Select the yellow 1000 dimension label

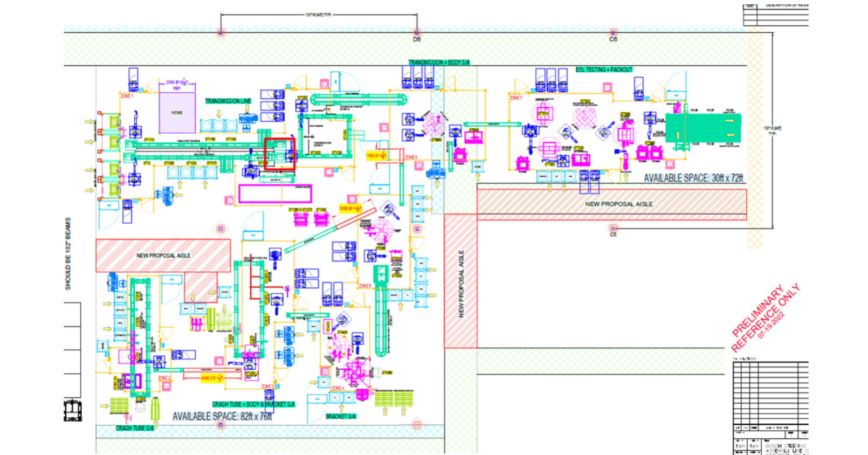click(x=376, y=155)
